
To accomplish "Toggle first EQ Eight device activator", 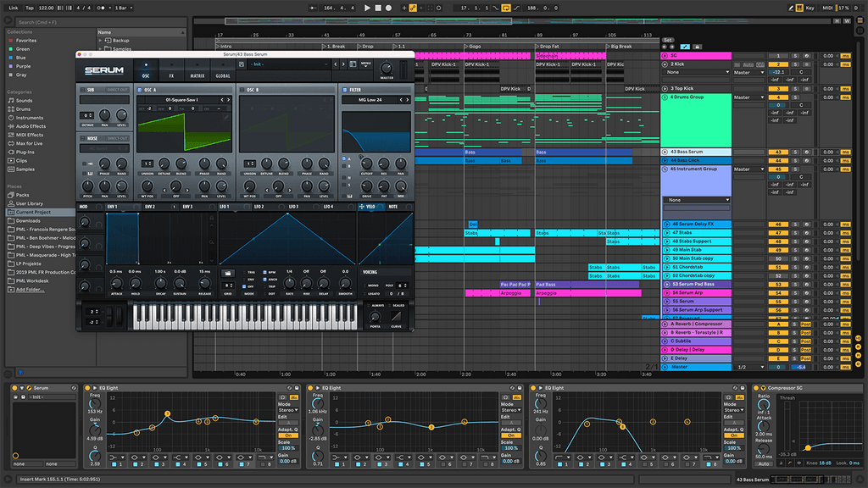I will [x=87, y=388].
